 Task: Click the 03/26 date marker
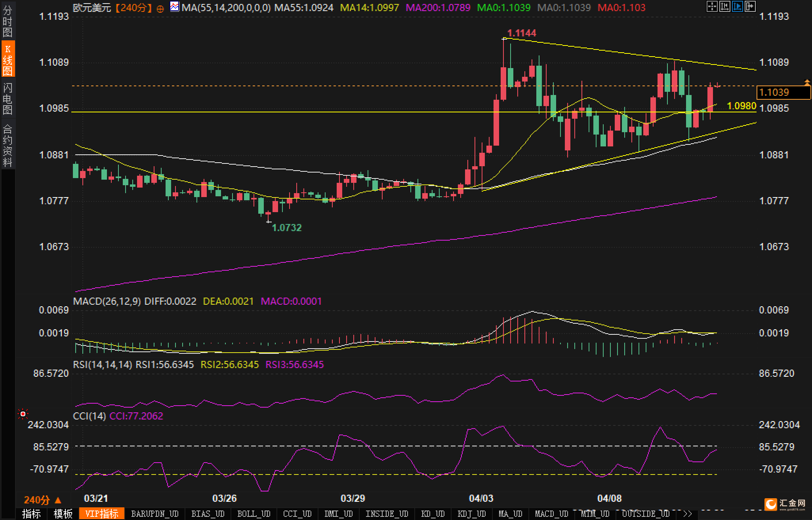click(224, 498)
